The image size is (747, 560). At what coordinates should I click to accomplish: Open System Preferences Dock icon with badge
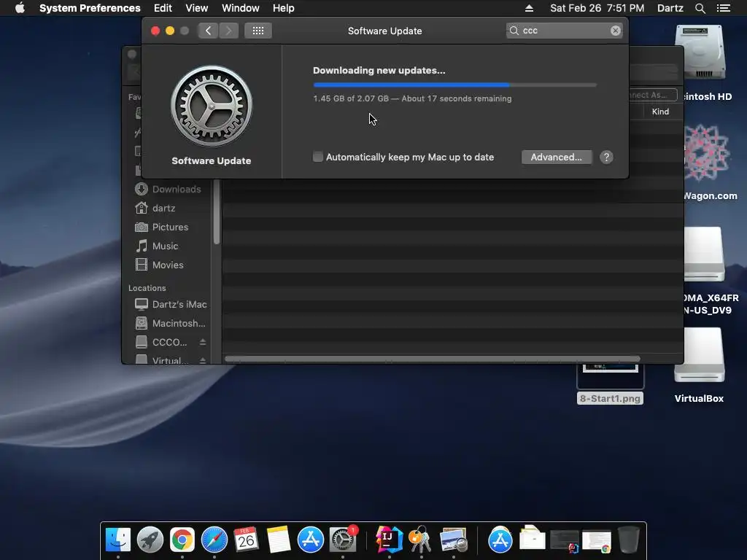click(x=343, y=540)
